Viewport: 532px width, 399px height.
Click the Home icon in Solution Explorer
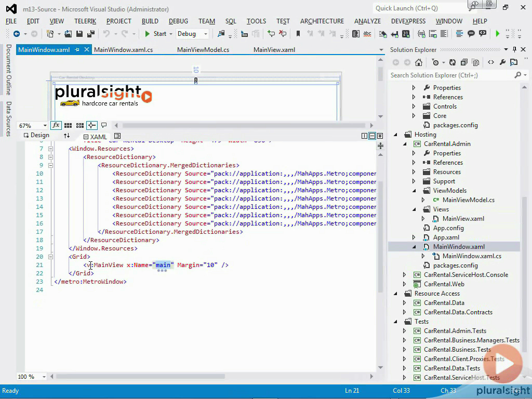[419, 62]
